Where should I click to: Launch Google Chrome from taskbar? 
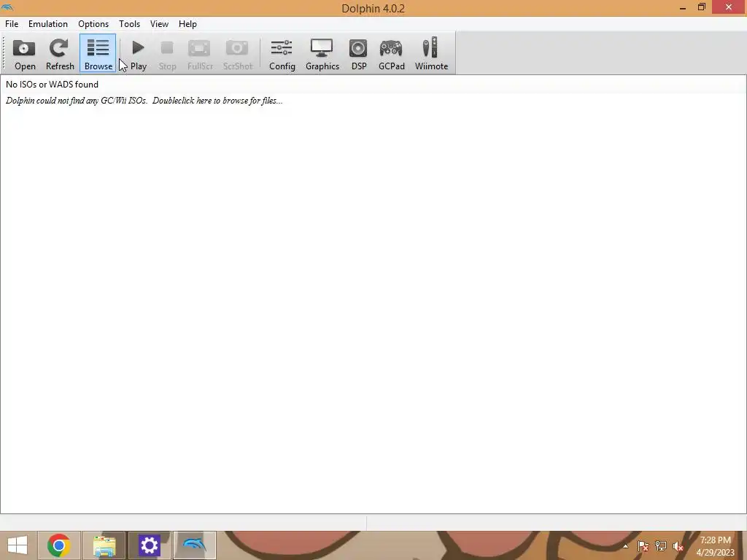[x=59, y=545]
